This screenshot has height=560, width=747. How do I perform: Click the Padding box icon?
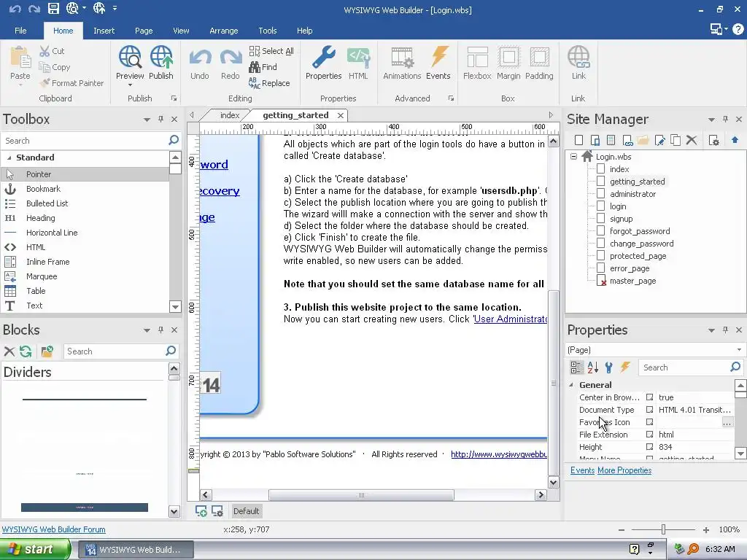click(x=539, y=57)
